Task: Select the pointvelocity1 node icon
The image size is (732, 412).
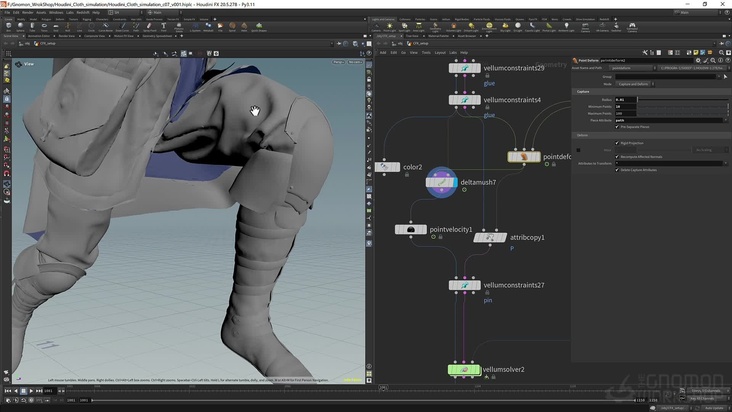Action: tap(411, 230)
